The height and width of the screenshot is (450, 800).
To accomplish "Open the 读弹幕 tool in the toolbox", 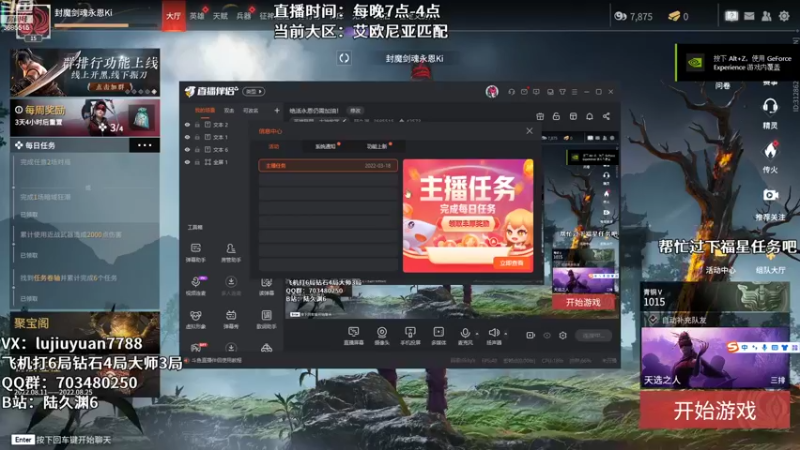I will (266, 287).
